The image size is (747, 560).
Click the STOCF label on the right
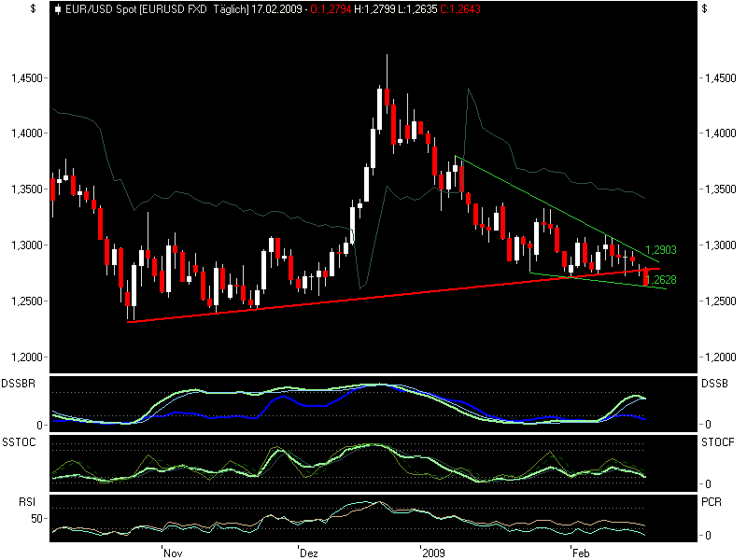tap(718, 442)
